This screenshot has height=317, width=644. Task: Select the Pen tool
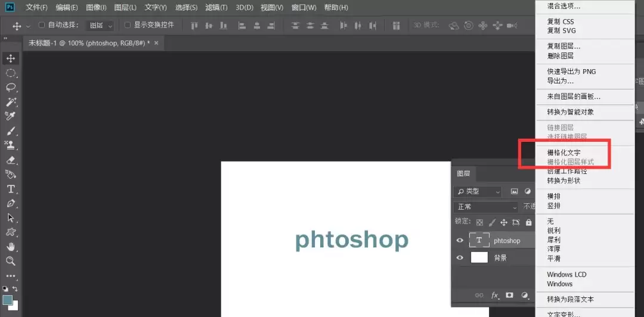pyautogui.click(x=11, y=203)
